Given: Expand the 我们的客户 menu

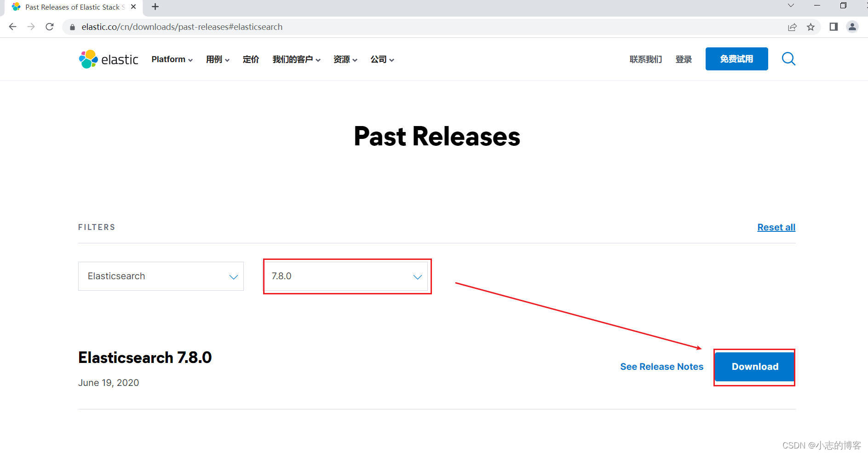Looking at the screenshot, I should [x=296, y=59].
